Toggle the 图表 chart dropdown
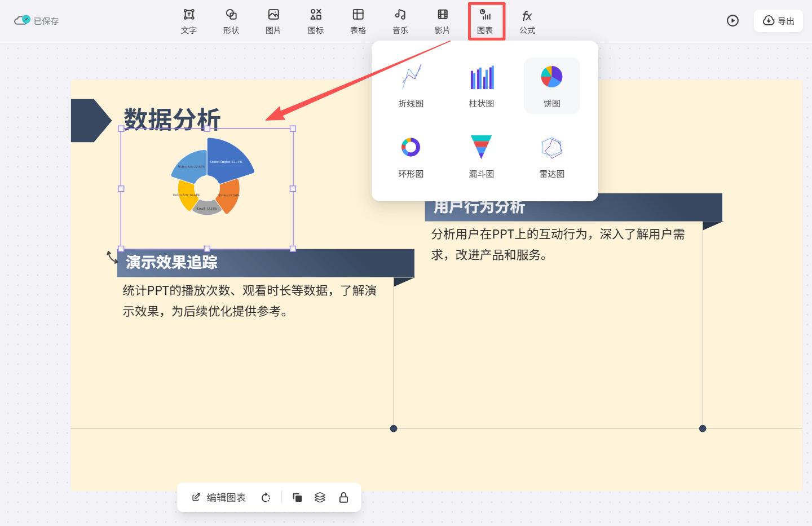Viewport: 812px width, 526px height. click(486, 21)
